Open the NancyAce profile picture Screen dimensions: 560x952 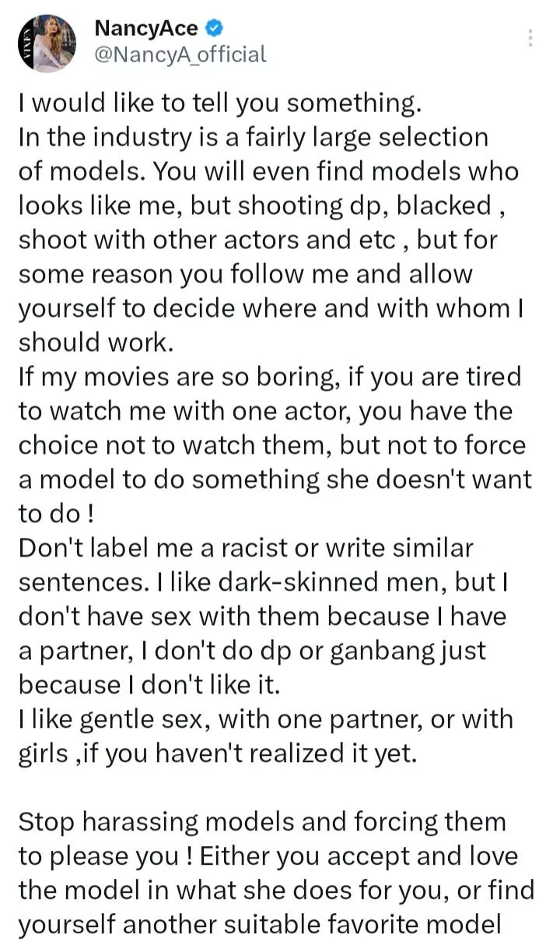pyautogui.click(x=47, y=44)
